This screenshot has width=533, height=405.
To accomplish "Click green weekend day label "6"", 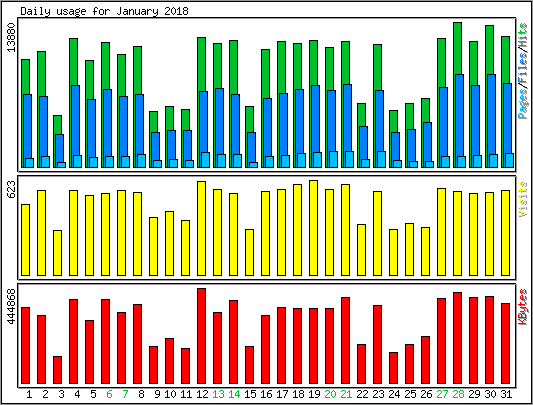I will click(109, 394).
